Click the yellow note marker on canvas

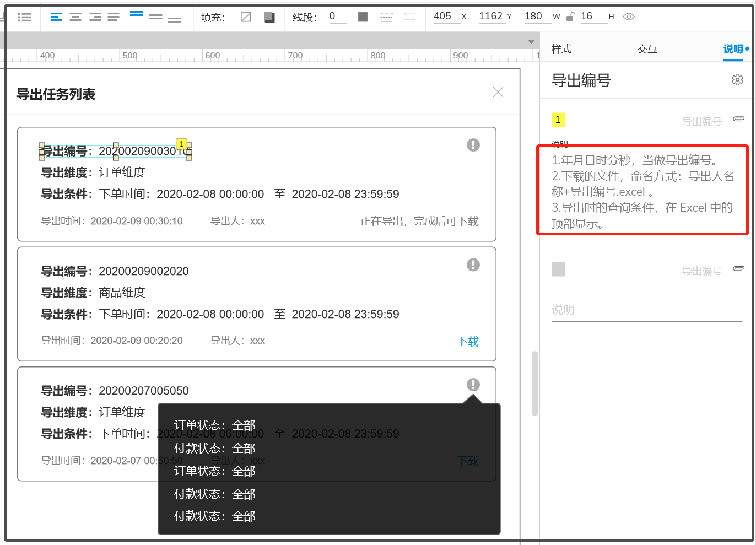tap(181, 144)
